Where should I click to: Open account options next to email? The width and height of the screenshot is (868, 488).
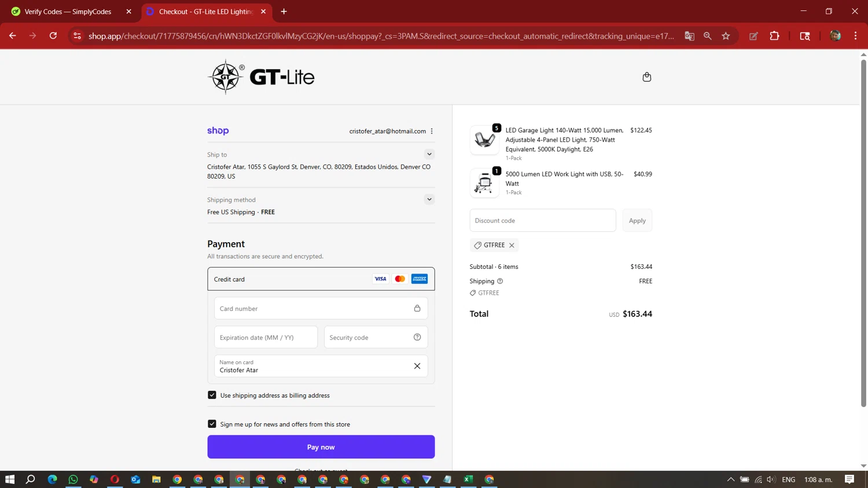click(432, 131)
